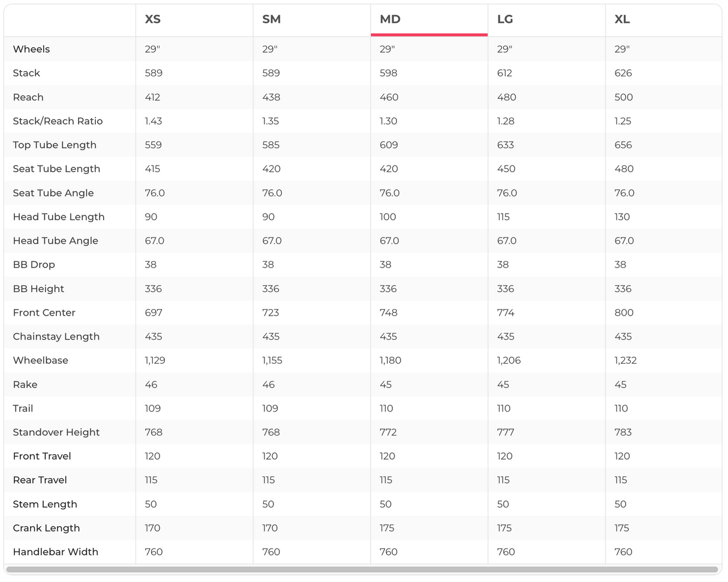728x582 pixels.
Task: Select the Stack/Reach Ratio row label
Action: tap(58, 121)
